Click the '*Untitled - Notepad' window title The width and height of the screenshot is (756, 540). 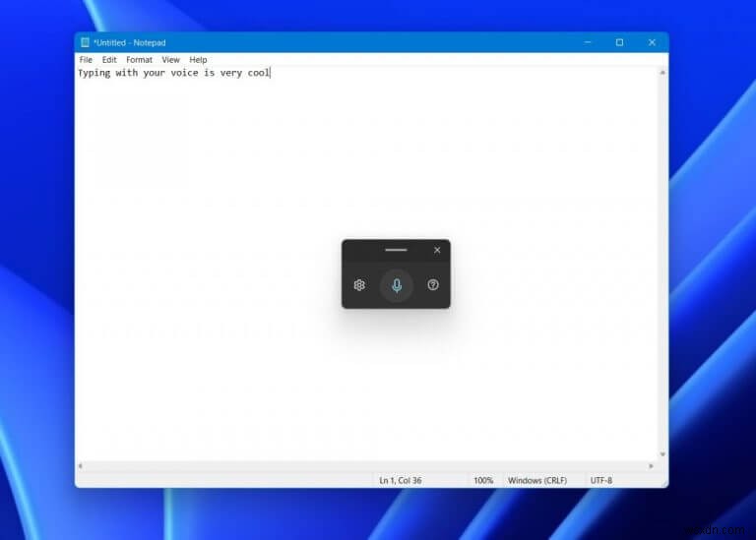(129, 42)
